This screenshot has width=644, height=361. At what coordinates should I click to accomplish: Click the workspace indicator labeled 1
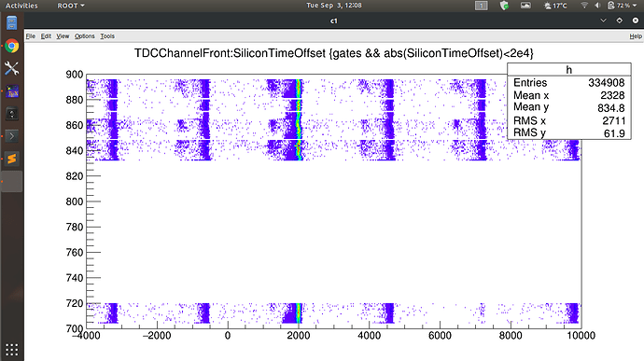pyautogui.click(x=482, y=6)
